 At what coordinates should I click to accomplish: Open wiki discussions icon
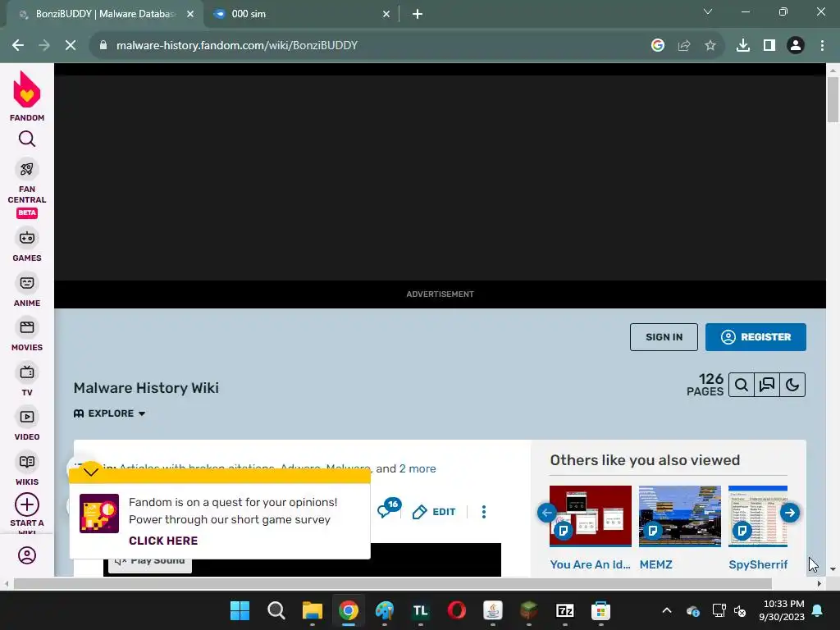pos(767,385)
